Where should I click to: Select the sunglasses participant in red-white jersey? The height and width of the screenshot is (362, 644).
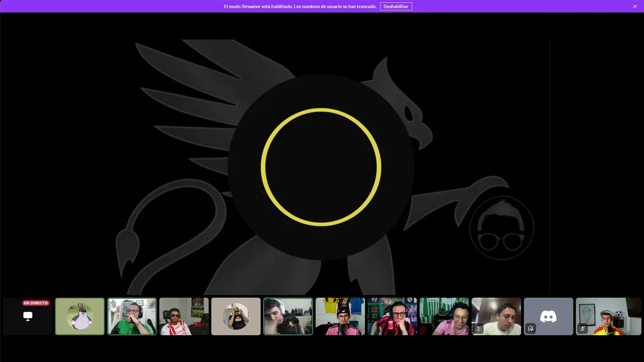[x=184, y=316]
